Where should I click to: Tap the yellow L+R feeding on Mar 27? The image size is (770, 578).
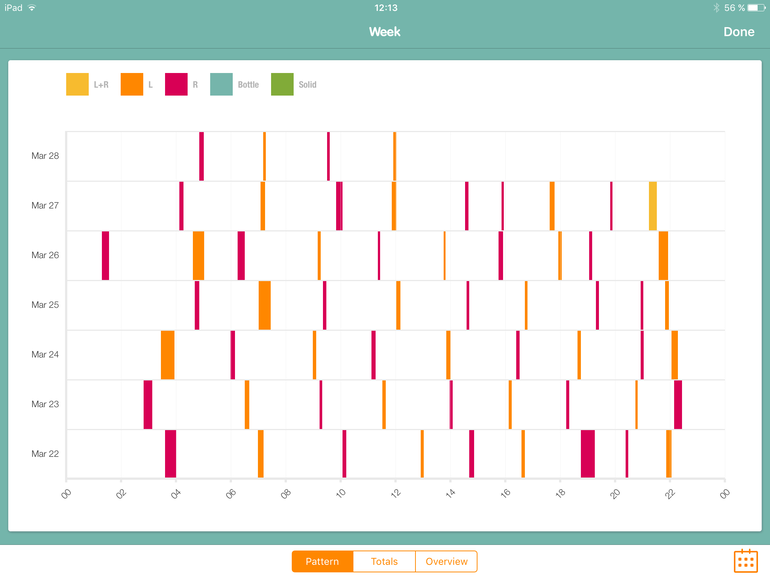653,206
